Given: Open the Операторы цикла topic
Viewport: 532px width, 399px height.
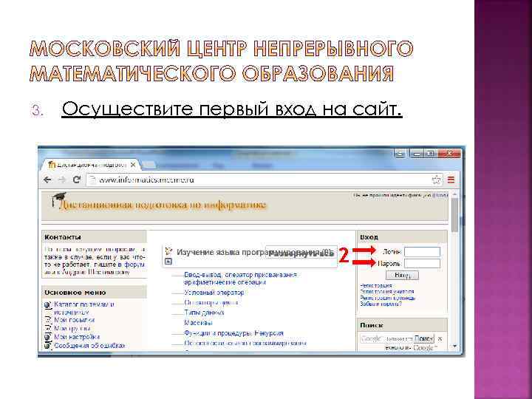Looking at the screenshot, I should click(x=211, y=303).
